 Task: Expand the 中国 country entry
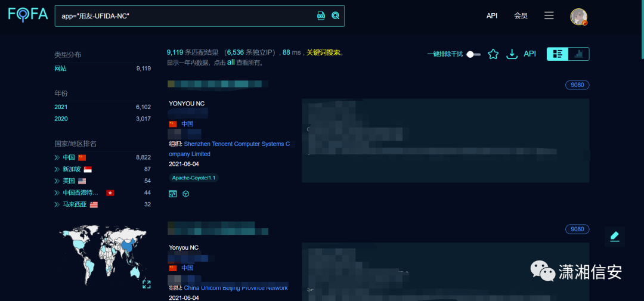57,157
